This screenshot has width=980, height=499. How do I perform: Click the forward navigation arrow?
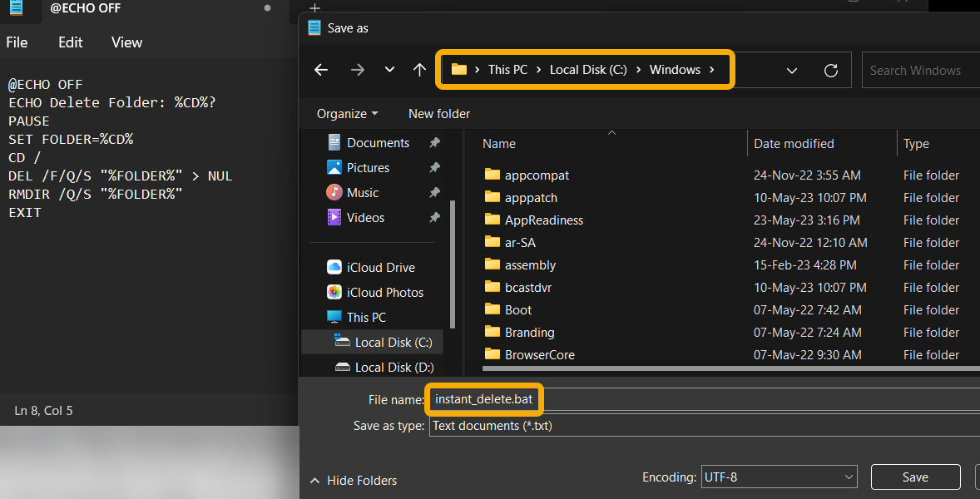[357, 70]
